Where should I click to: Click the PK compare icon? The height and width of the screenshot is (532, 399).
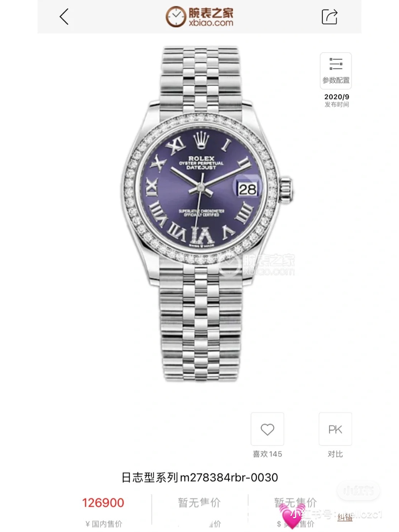[335, 429]
